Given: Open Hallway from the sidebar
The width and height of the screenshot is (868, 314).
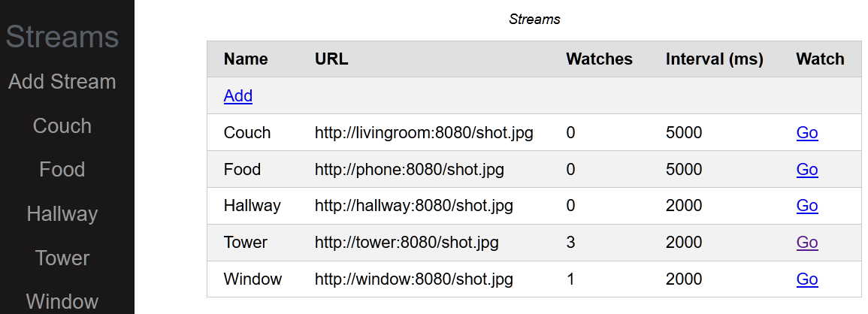Looking at the screenshot, I should pyautogui.click(x=62, y=214).
